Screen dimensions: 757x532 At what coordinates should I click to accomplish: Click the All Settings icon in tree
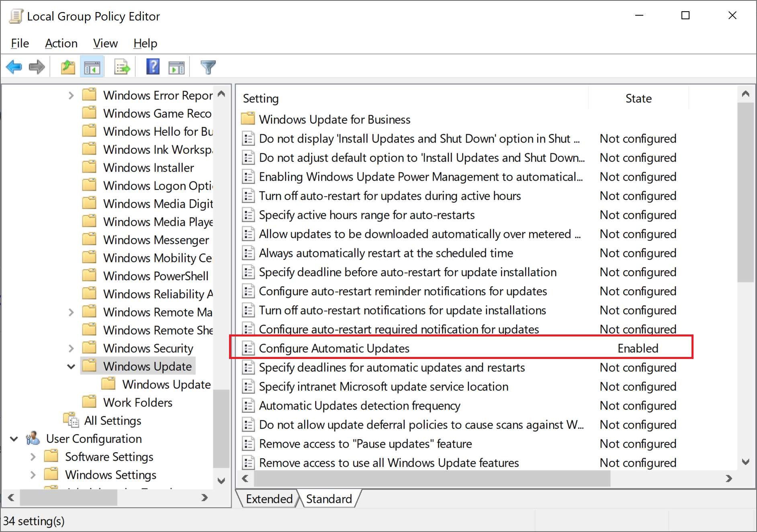[x=71, y=420]
